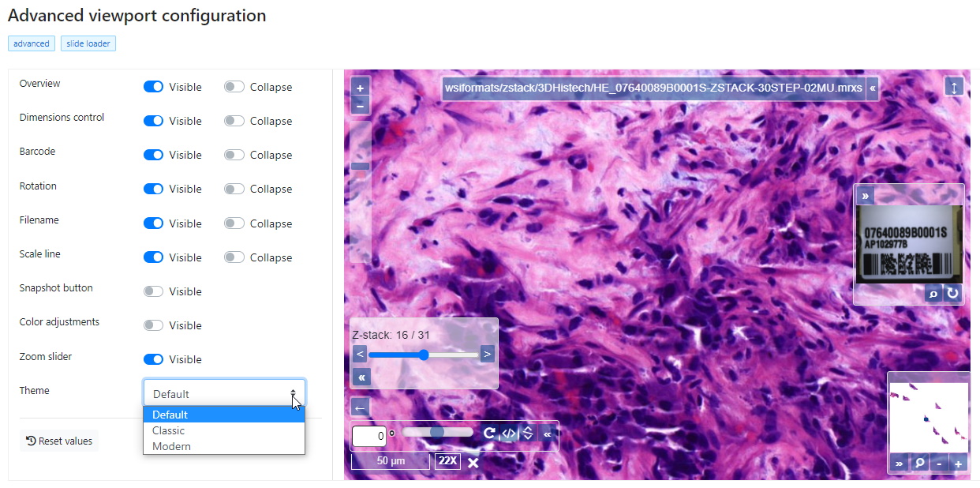Click the slide loader tag
This screenshot has height=488, width=980.
pos(88,43)
